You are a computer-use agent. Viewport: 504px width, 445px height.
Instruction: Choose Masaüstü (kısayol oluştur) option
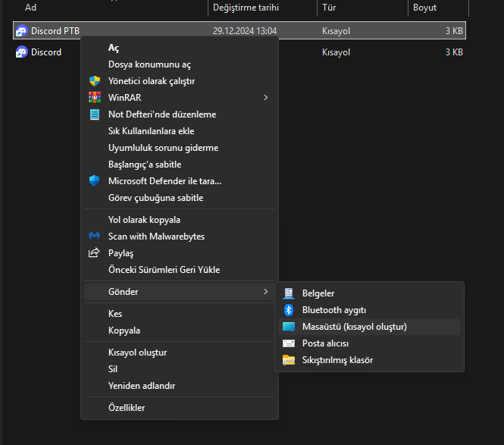(355, 327)
